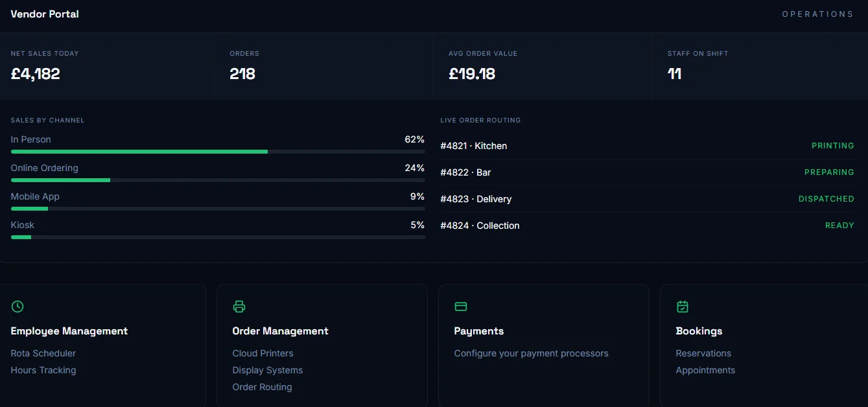The height and width of the screenshot is (407, 868).
Task: Click the DISPATCHED status label
Action: point(827,199)
